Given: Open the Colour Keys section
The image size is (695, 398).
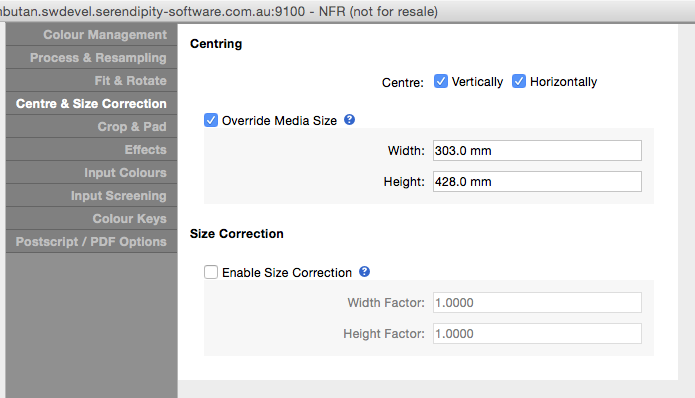Looking at the screenshot, I should pos(92,219).
